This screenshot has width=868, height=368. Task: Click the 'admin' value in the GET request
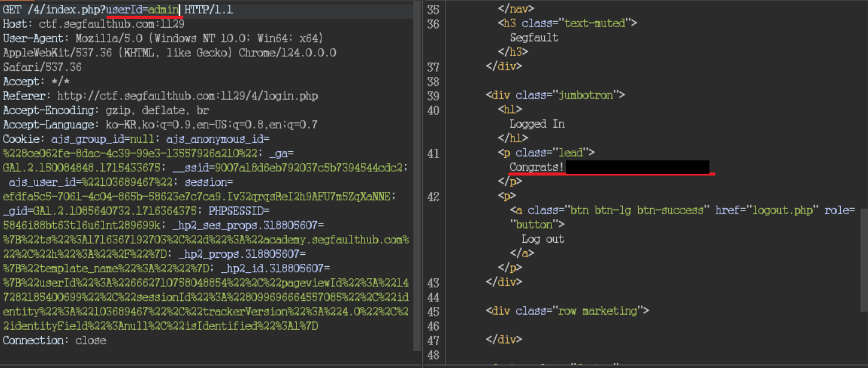pos(163,10)
